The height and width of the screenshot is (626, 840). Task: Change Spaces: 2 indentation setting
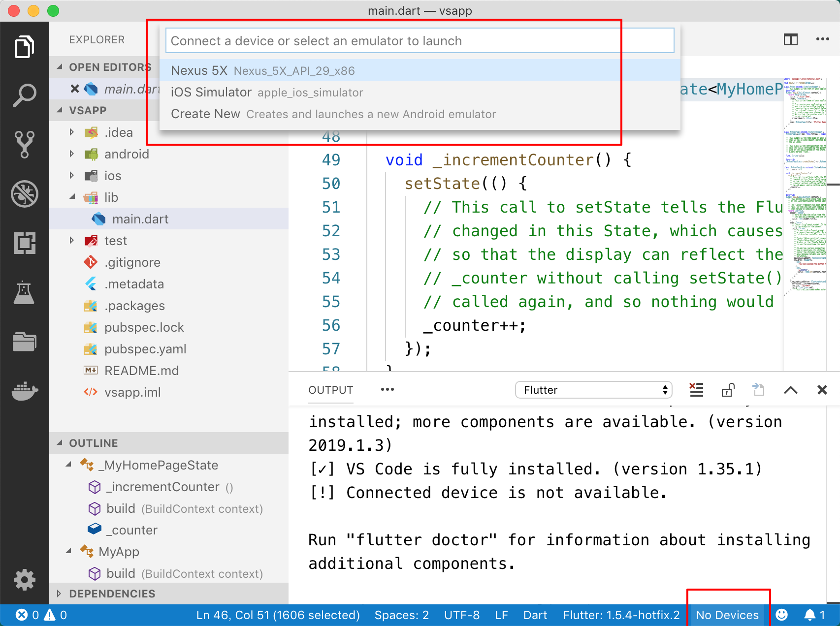click(402, 615)
